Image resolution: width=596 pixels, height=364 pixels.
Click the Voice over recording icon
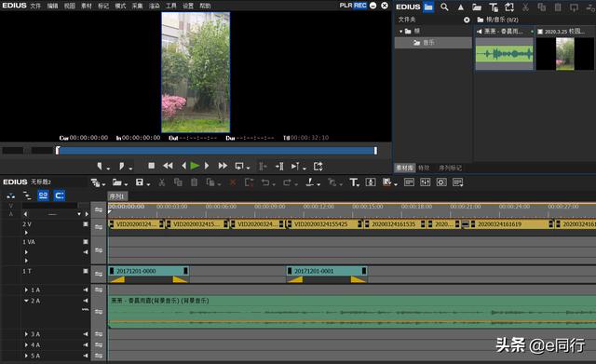tap(371, 182)
